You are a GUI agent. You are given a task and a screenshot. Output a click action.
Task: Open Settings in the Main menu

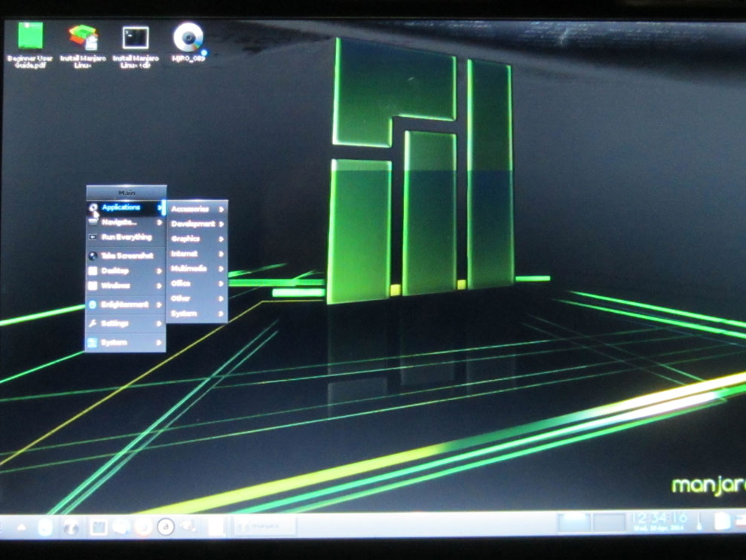tap(126, 323)
